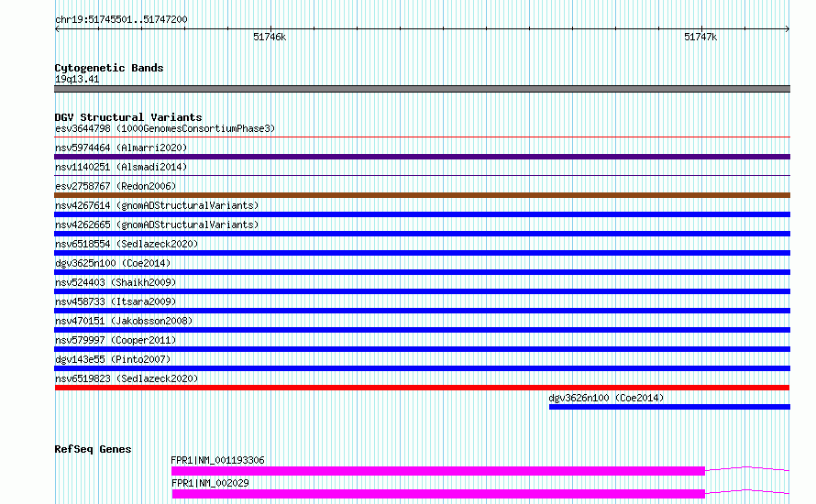Click the left arrow of the coordinate ruler
This screenshot has height=504, width=816.
click(57, 29)
